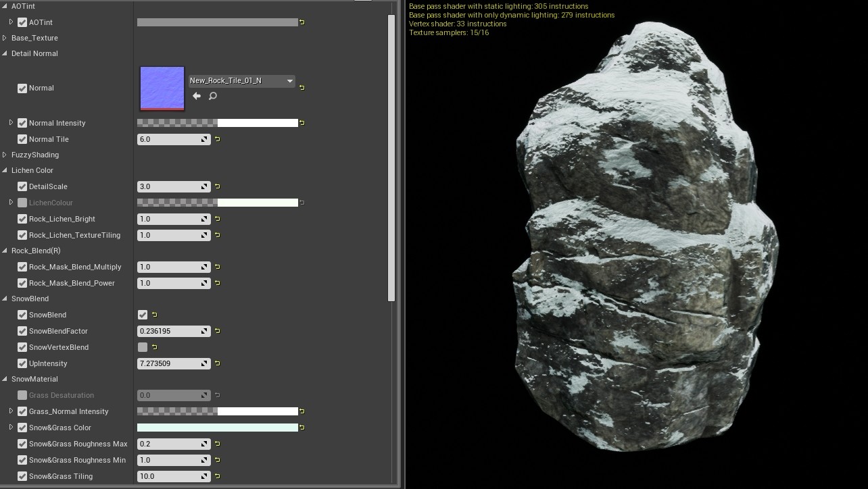Click the back arrow to use selected Content Browser asset
Image resolution: width=868 pixels, height=489 pixels.
[196, 95]
